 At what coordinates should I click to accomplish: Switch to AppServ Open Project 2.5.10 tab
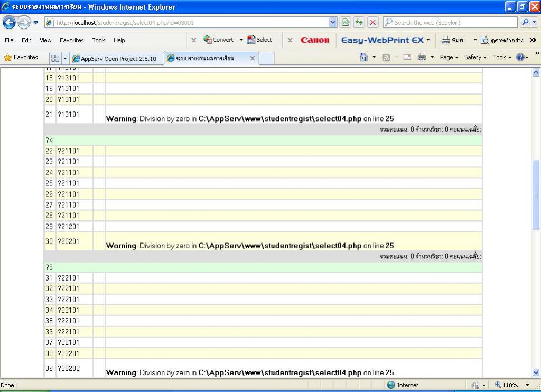point(117,58)
